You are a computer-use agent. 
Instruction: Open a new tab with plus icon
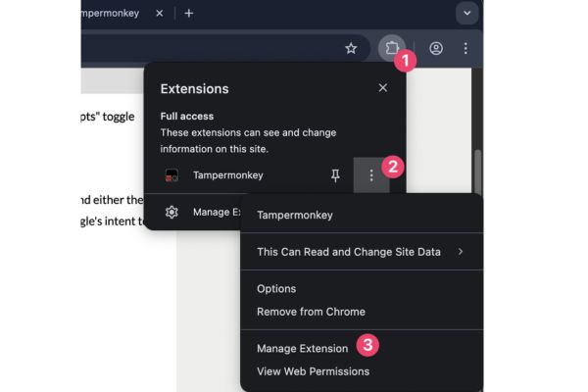tap(188, 14)
